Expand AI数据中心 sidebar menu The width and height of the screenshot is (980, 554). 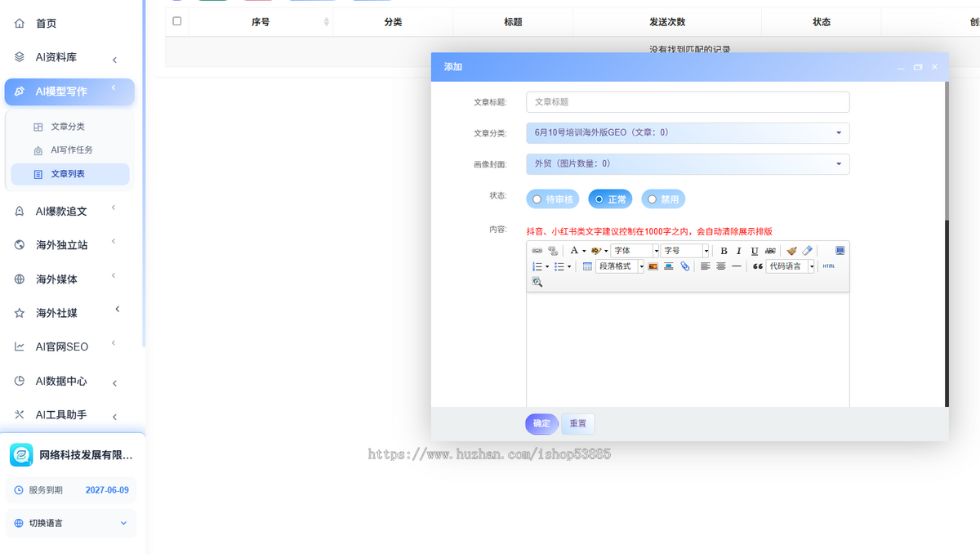[69, 381]
